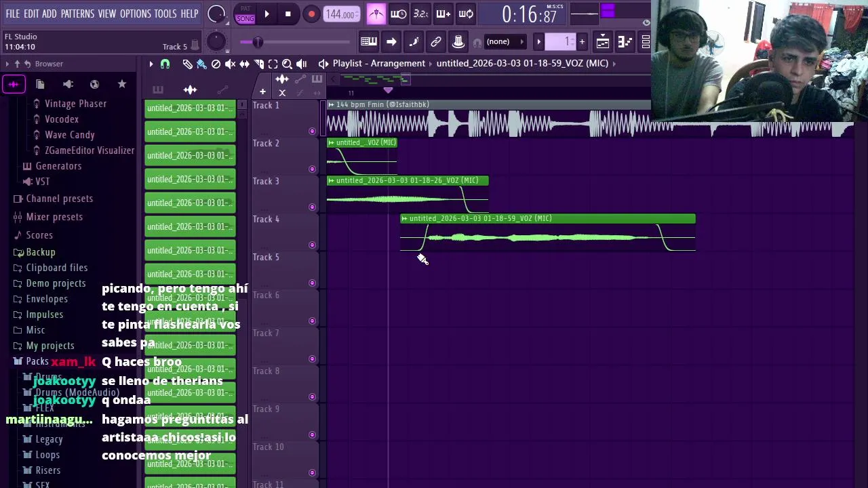Toggle the playlist snap magnet icon
This screenshot has width=868, height=488.
click(165, 64)
